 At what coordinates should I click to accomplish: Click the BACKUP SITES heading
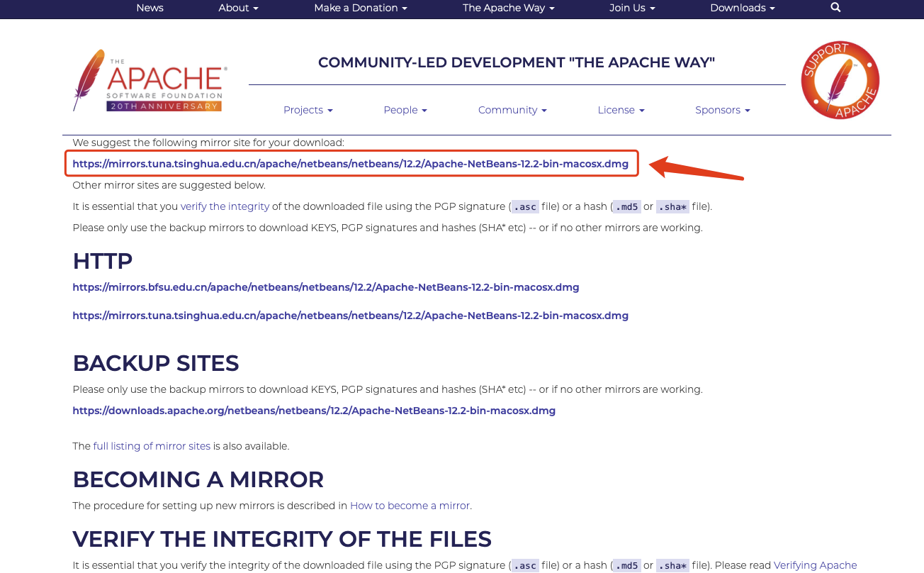156,363
